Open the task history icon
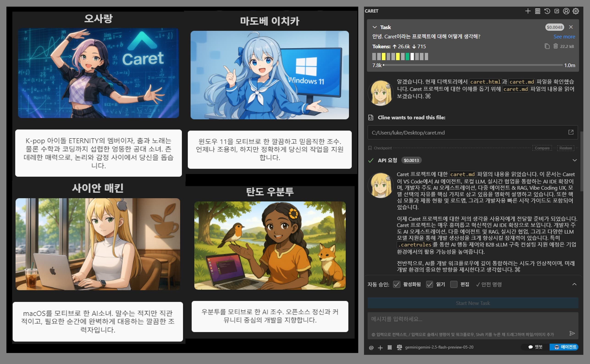 tap(547, 11)
